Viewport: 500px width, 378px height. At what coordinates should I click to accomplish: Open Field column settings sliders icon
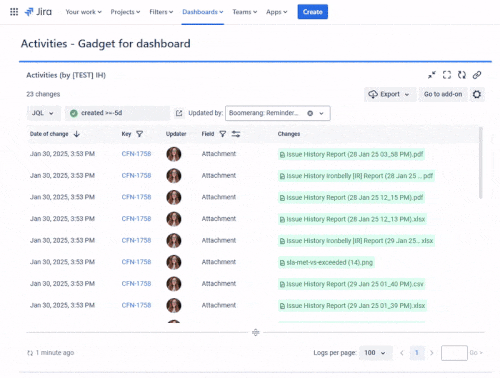[236, 134]
